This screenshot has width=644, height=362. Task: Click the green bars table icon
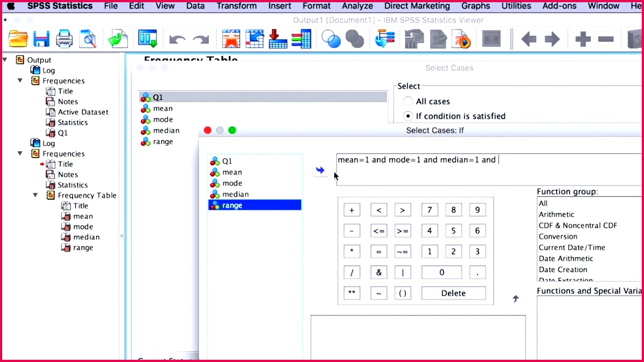[301, 40]
